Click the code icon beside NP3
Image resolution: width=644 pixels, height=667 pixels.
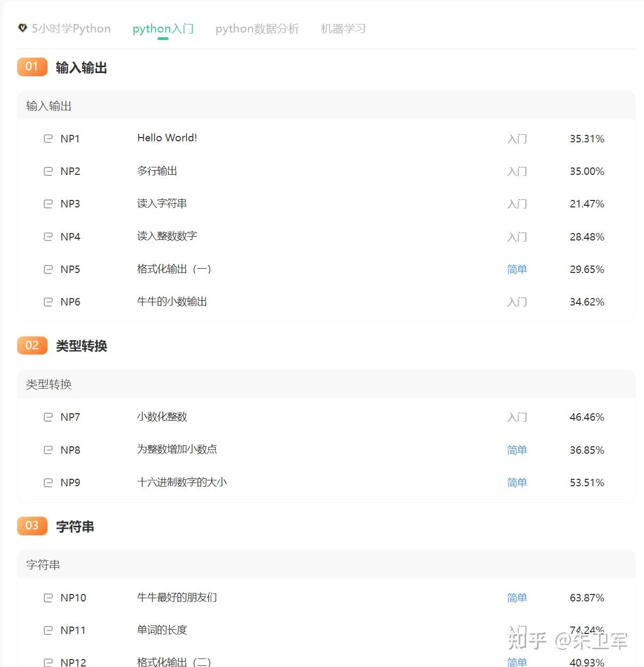48,204
